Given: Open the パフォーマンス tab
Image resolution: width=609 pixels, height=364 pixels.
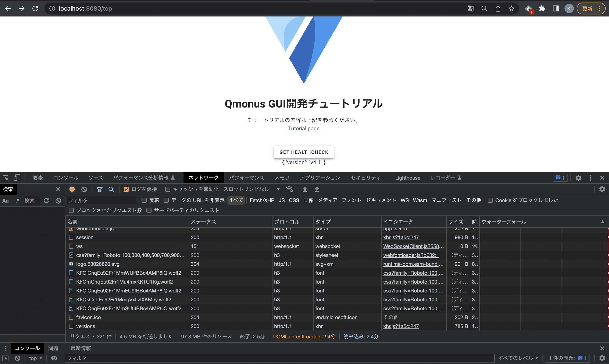Looking at the screenshot, I should pyautogui.click(x=247, y=178).
